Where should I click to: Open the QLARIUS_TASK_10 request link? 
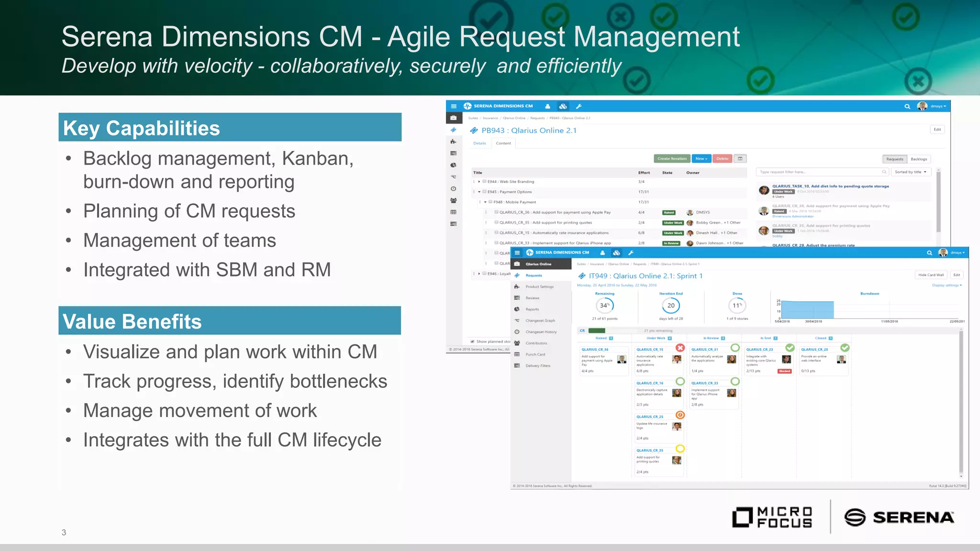(830, 186)
